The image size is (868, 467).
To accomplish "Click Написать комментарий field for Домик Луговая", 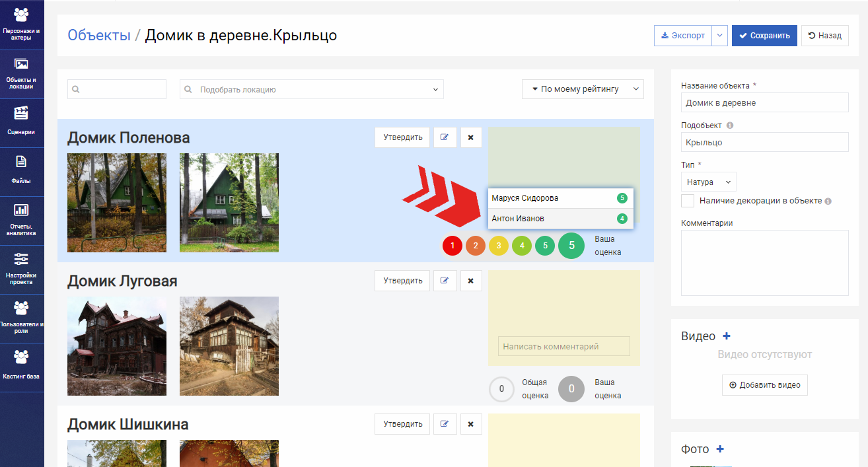I will coord(563,346).
